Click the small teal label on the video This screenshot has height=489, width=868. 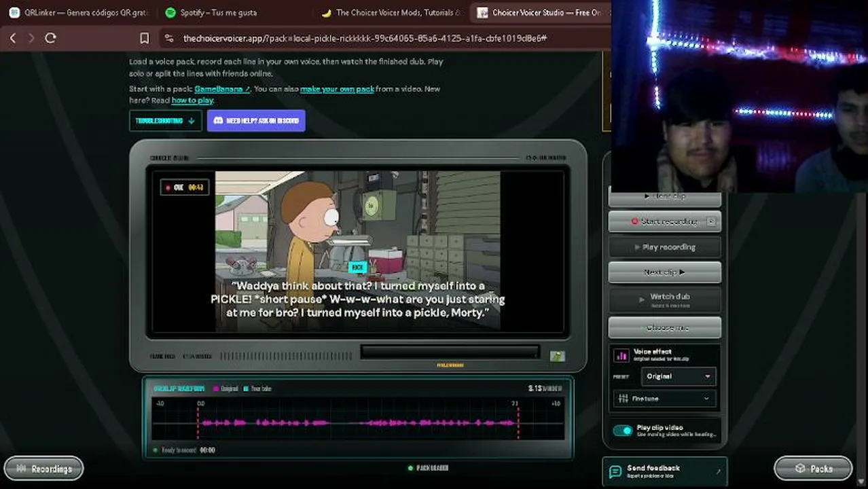358,268
